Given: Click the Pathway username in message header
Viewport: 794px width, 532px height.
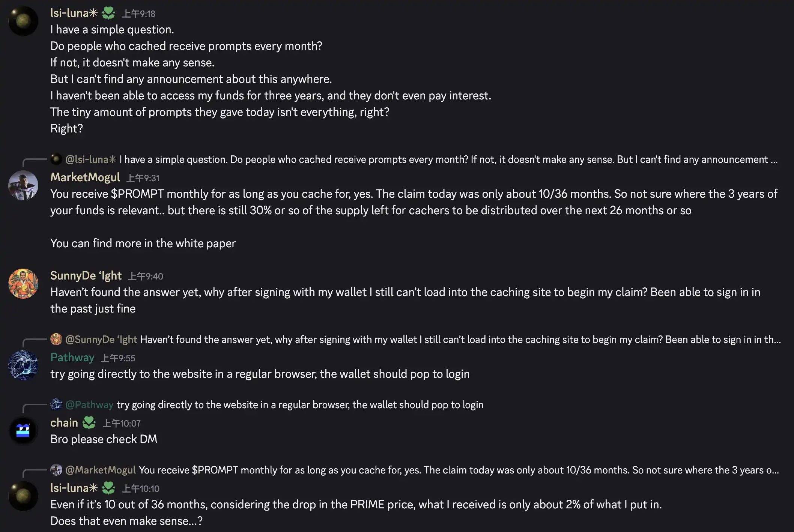Looking at the screenshot, I should [72, 358].
